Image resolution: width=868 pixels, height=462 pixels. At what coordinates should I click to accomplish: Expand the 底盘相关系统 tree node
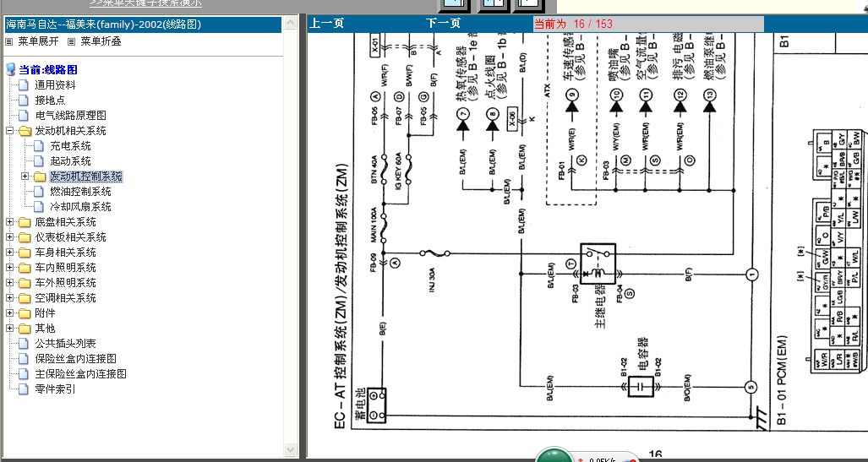[9, 222]
